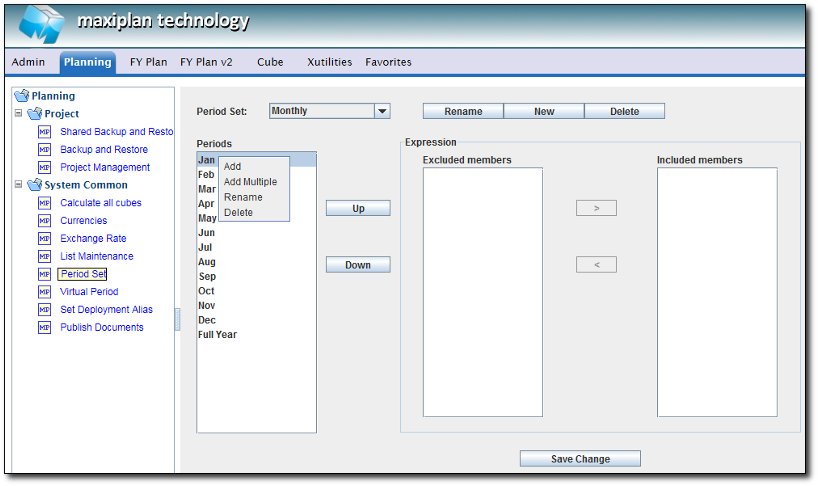Move the selected period Down
This screenshot has width=818, height=486.
pos(358,265)
